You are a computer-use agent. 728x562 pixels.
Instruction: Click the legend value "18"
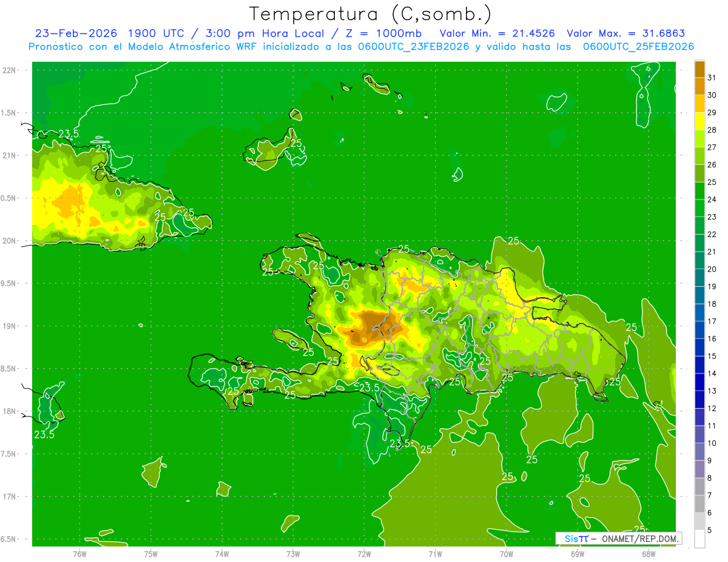[712, 304]
